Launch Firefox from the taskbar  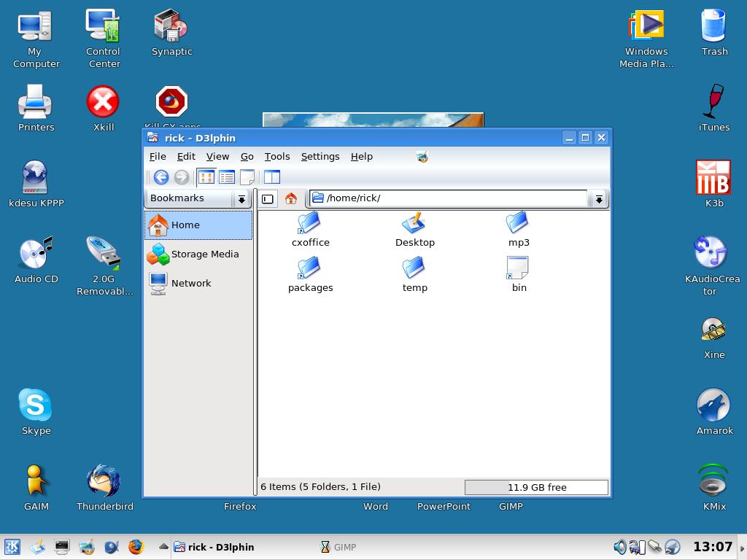tap(136, 547)
